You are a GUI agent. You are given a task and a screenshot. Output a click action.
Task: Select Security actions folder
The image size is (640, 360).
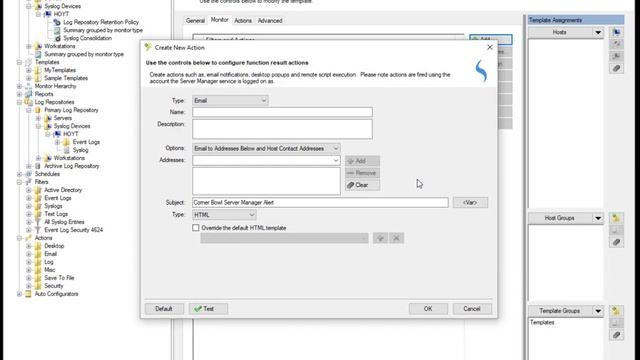coord(53,286)
